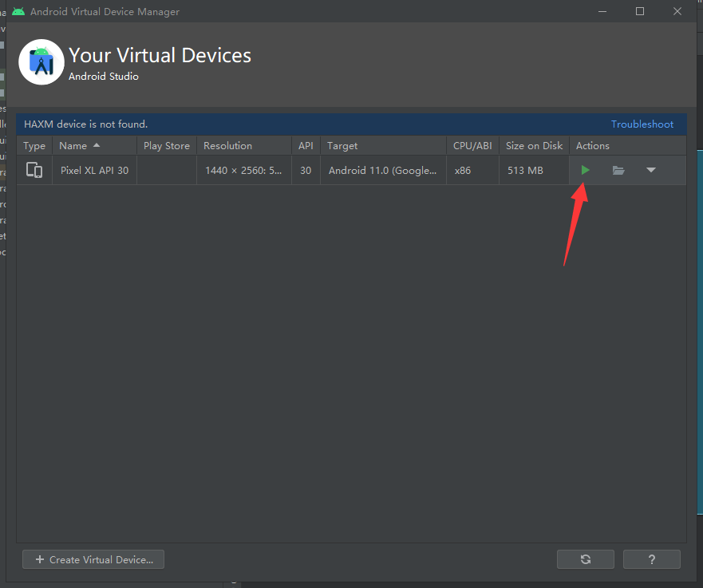Viewport: 703px width, 588px height.
Task: Click the Actions column header
Action: pos(628,146)
